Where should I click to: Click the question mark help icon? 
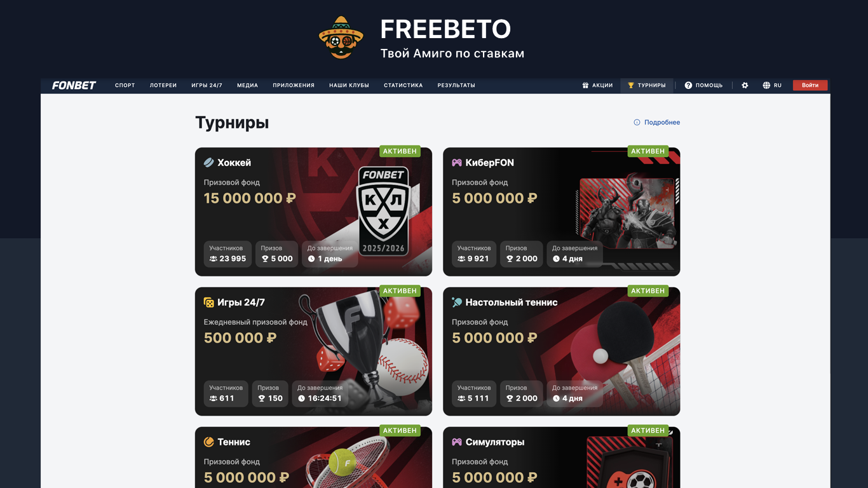[688, 85]
